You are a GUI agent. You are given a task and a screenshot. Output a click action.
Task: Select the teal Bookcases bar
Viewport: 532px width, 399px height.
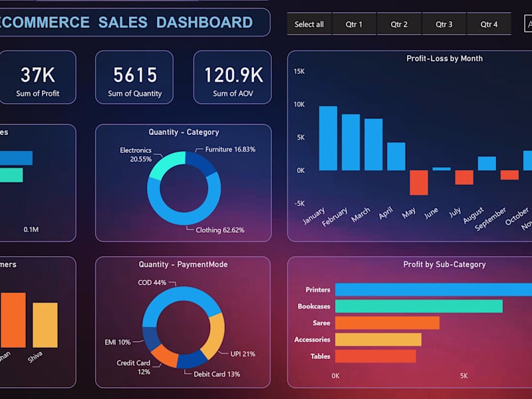(x=419, y=307)
